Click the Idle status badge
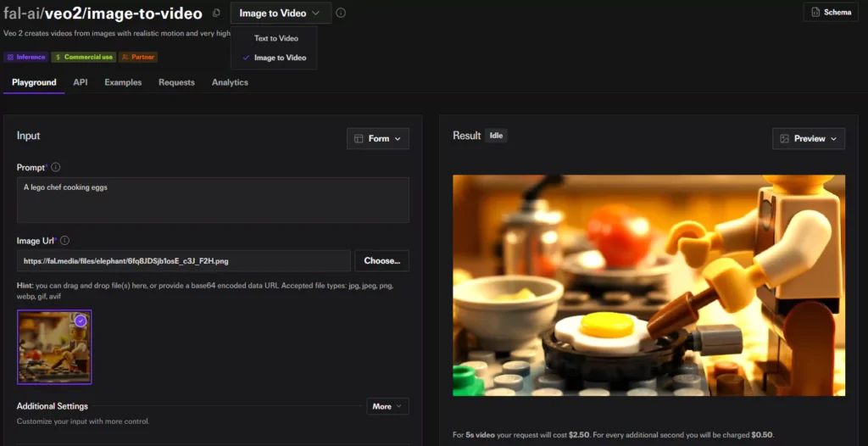Image resolution: width=868 pixels, height=446 pixels. tap(496, 136)
